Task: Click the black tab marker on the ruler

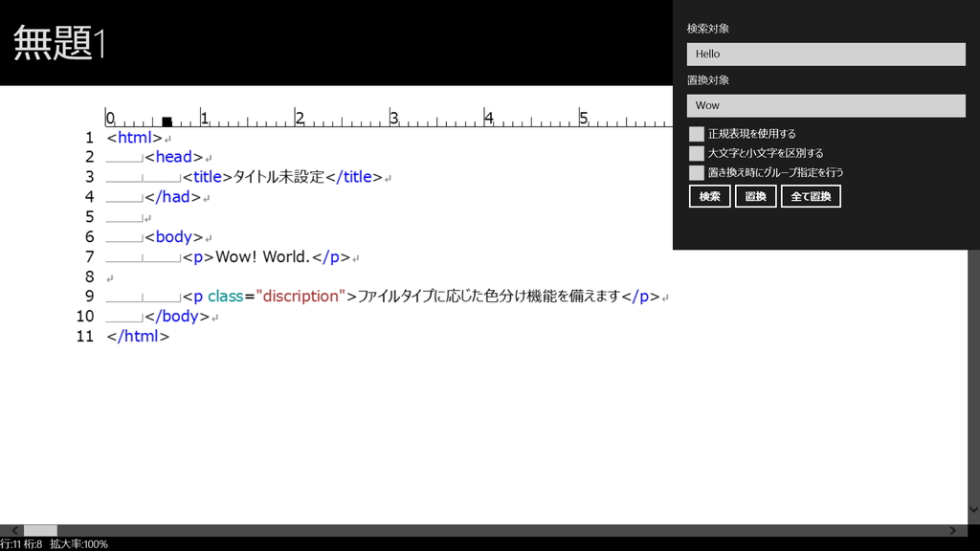Action: [167, 121]
